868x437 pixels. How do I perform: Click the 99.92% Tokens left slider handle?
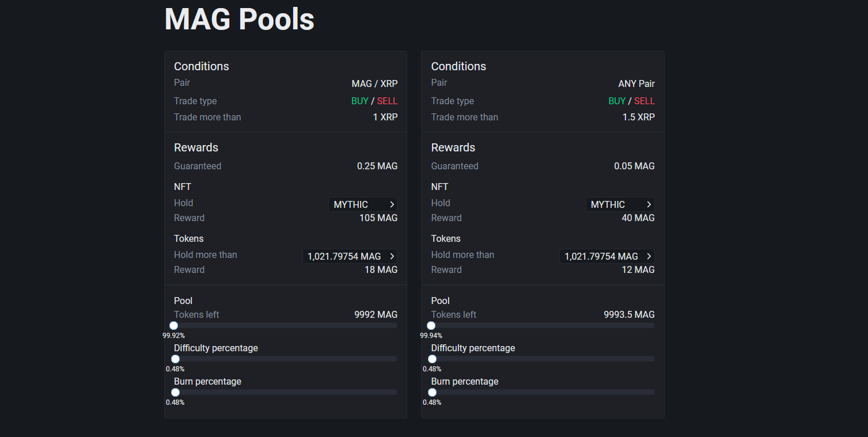click(x=173, y=325)
